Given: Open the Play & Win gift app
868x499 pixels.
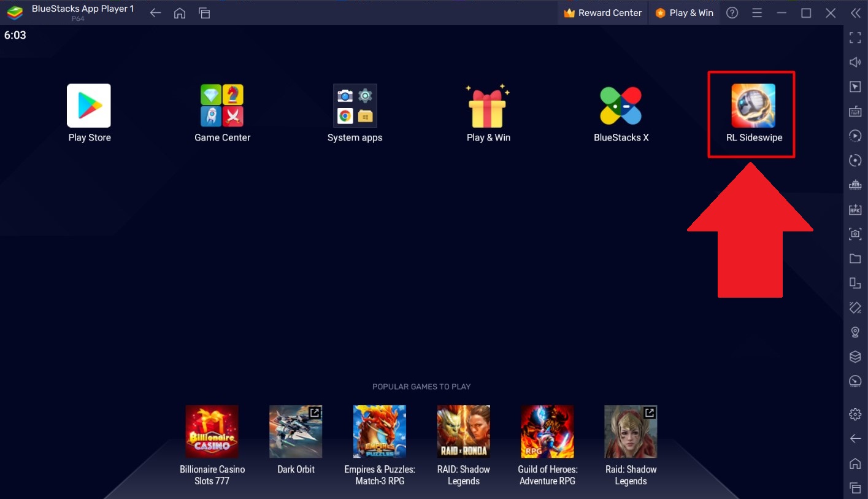Looking at the screenshot, I should point(488,106).
